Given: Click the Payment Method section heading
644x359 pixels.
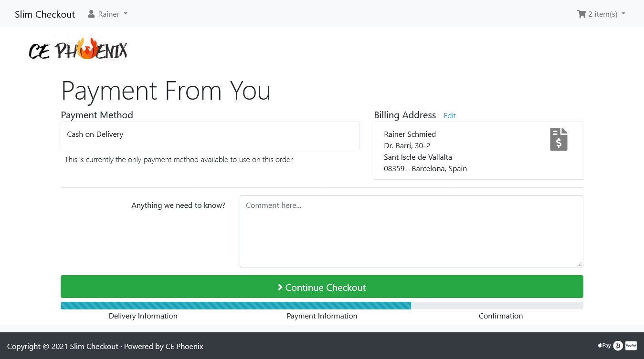Looking at the screenshot, I should pos(97,115).
